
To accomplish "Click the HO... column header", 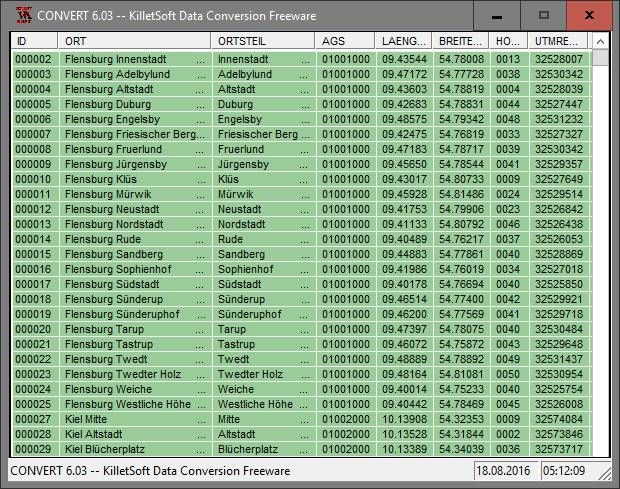I will pos(508,41).
